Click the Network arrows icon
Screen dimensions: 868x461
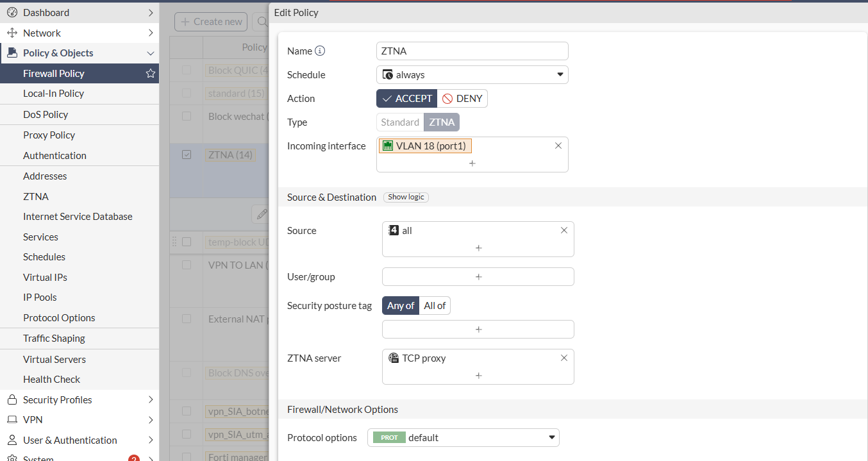(12, 33)
